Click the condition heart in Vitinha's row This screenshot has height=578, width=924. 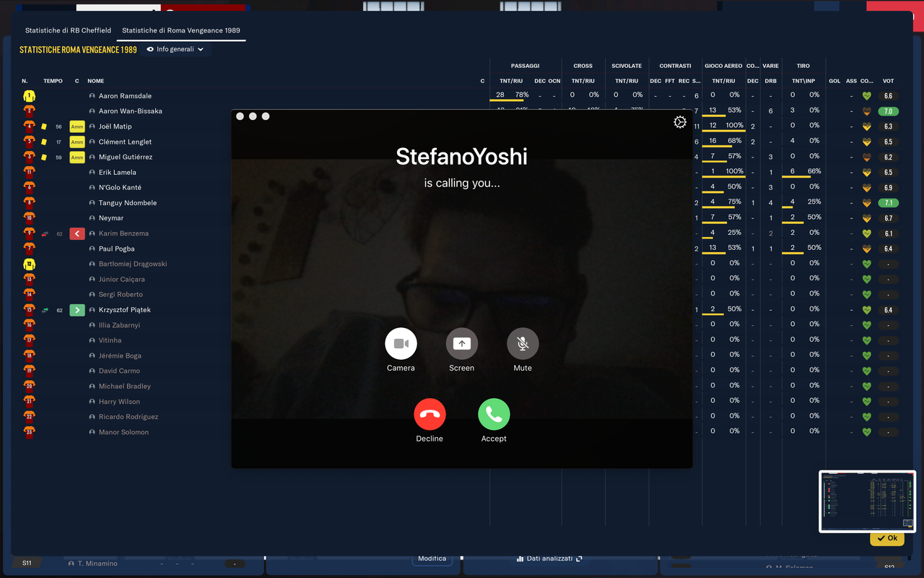pos(867,340)
